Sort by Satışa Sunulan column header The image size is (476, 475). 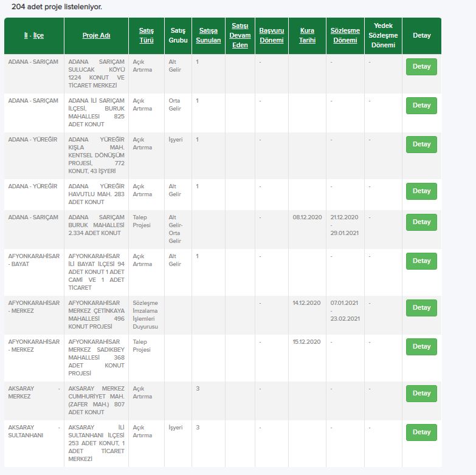point(209,35)
